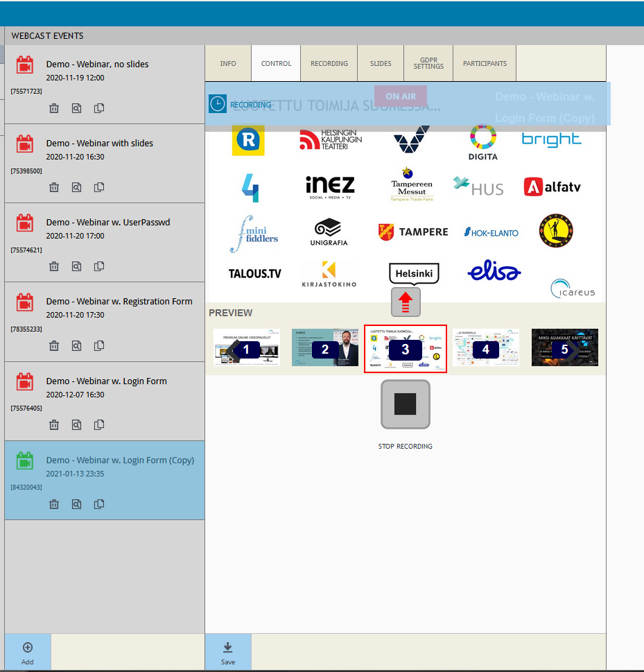
Task: Delete the 'Webinar w. Registration Form' event
Action: [54, 346]
